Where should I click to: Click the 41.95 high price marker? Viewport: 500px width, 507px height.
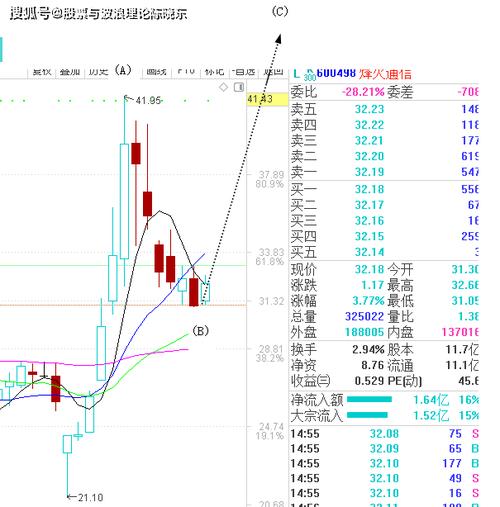(149, 100)
